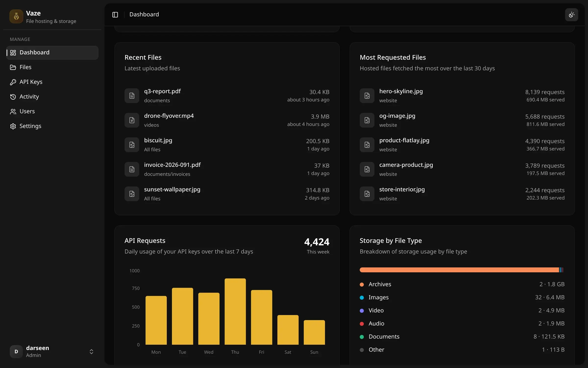This screenshot has width=588, height=368.
Task: Click the Thu bar in API chart
Action: click(235, 312)
